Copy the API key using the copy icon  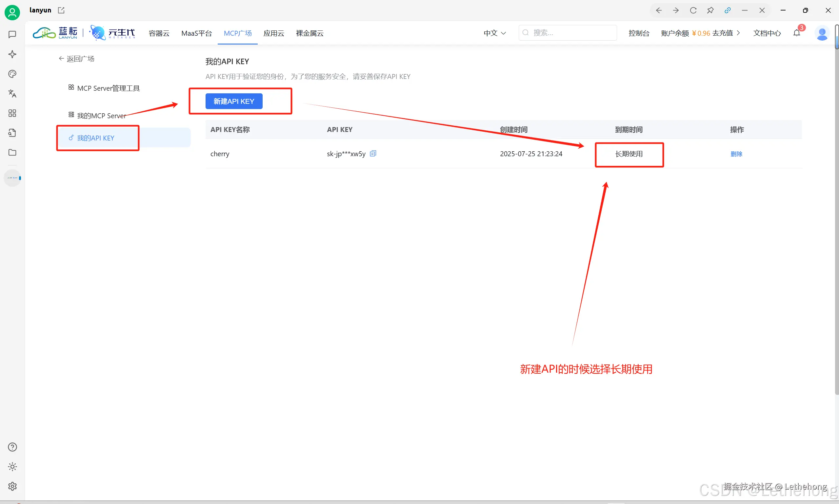(373, 153)
